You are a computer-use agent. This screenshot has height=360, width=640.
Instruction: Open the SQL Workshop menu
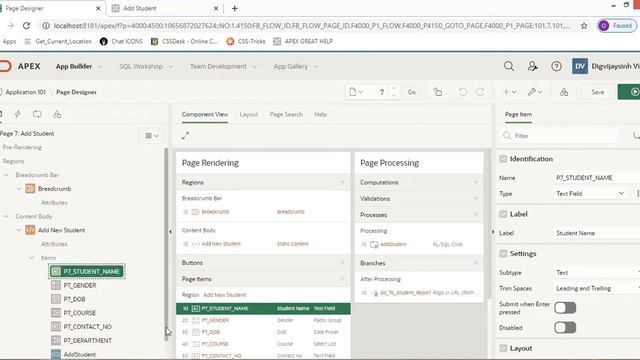click(x=146, y=66)
